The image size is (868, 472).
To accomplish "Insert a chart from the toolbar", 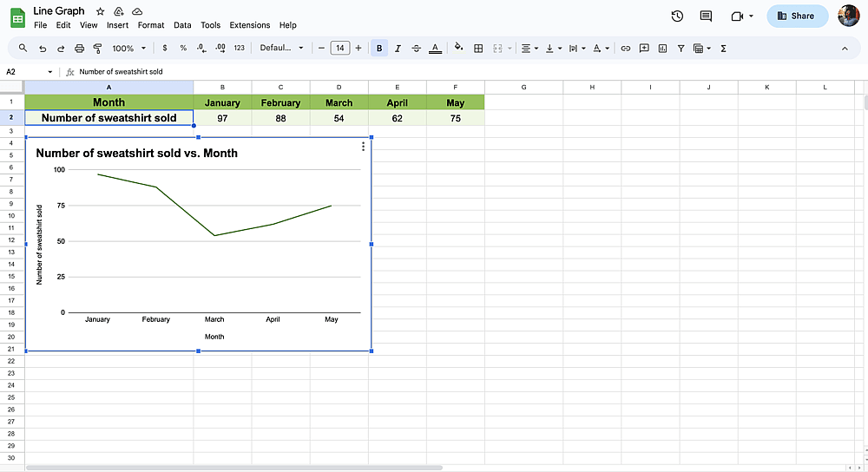I will point(662,49).
